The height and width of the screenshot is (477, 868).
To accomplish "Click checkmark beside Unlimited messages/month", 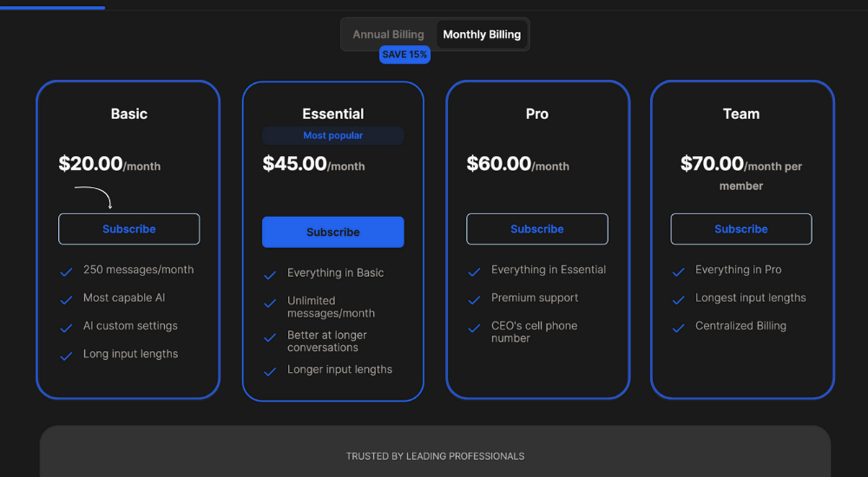I will click(270, 304).
